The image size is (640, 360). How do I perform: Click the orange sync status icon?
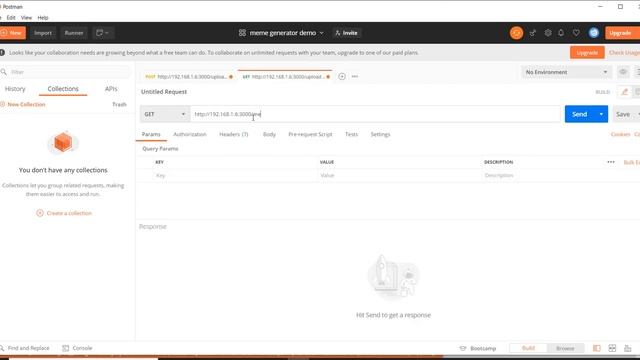coord(516,33)
